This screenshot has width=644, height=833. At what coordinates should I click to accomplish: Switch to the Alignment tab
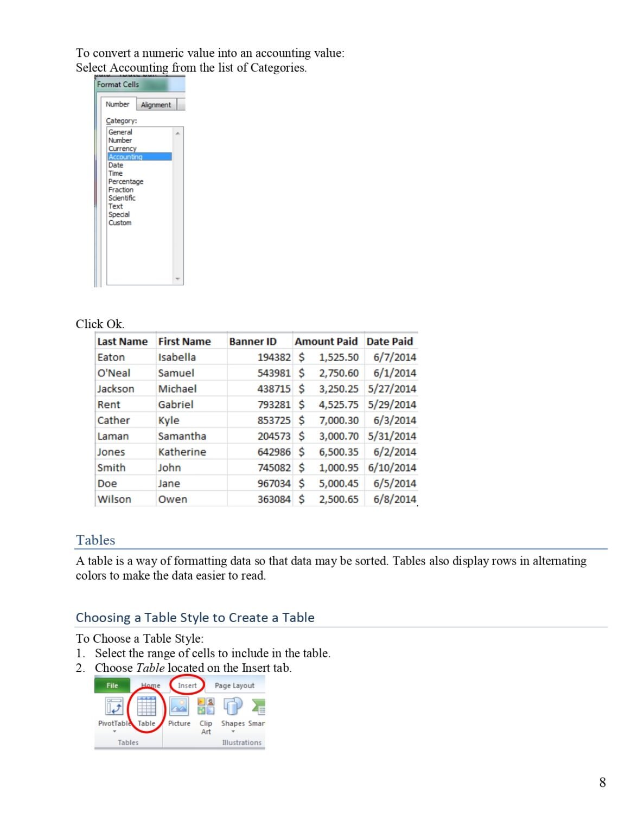coord(156,104)
